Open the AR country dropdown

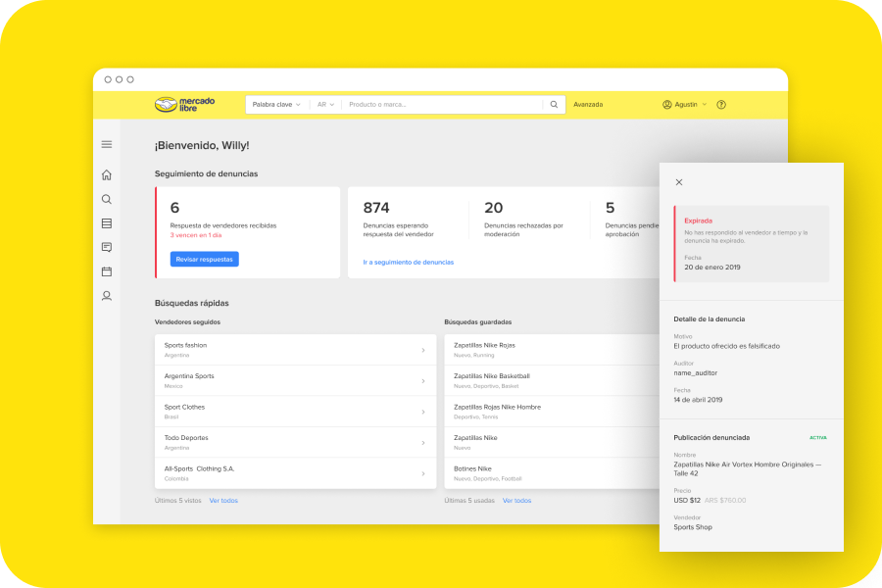(325, 105)
